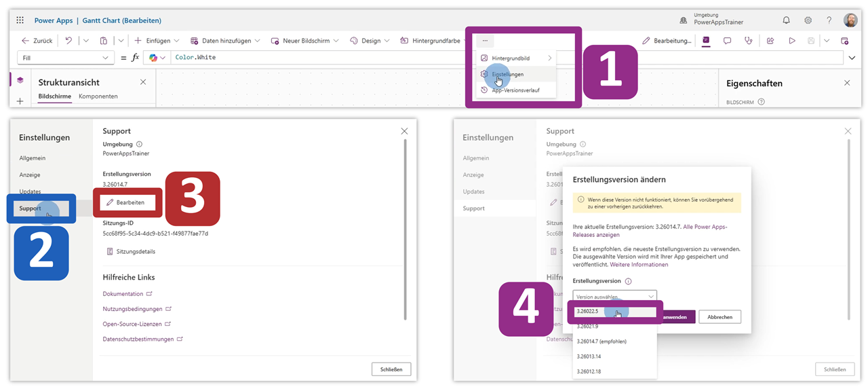Open the user profile avatar
The image size is (868, 389).
(x=850, y=20)
